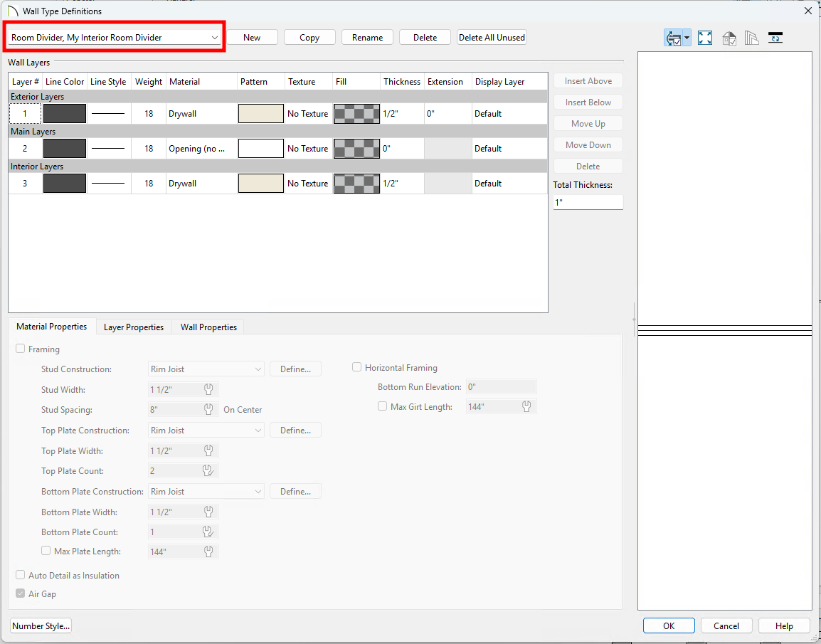Click the wrench icon beside Max Girt Length
821x644 pixels.
526,407
